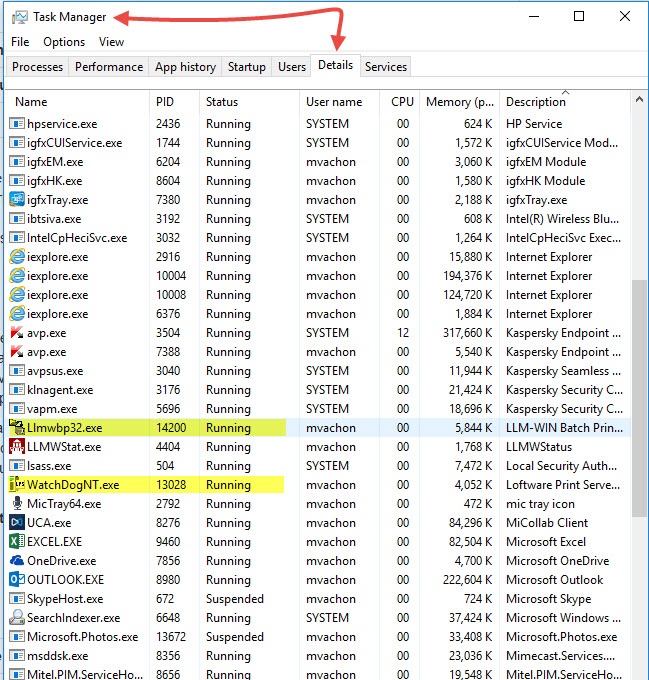
Task: Click the 317,660 K memory value
Action: [467, 333]
